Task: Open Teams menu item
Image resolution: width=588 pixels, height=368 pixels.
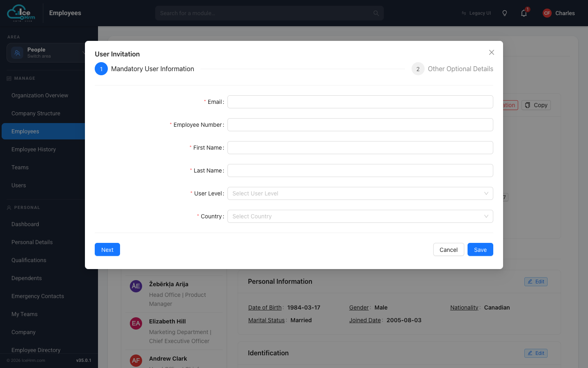Action: click(20, 167)
